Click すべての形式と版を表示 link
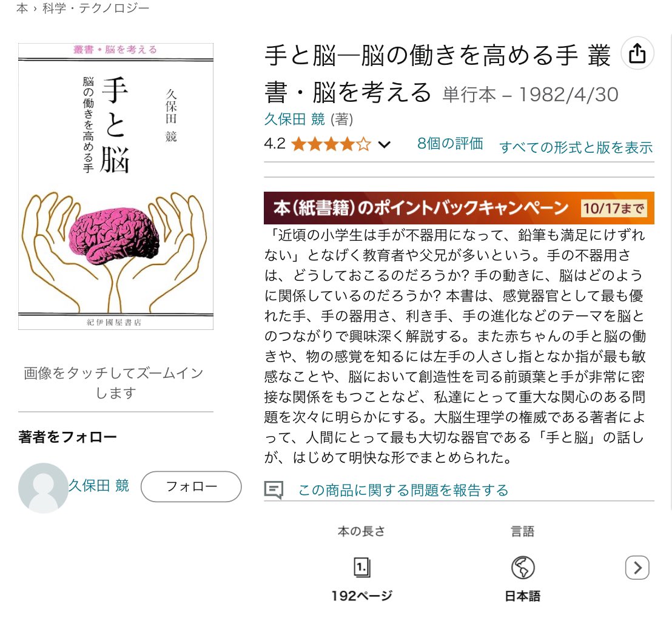 [576, 147]
